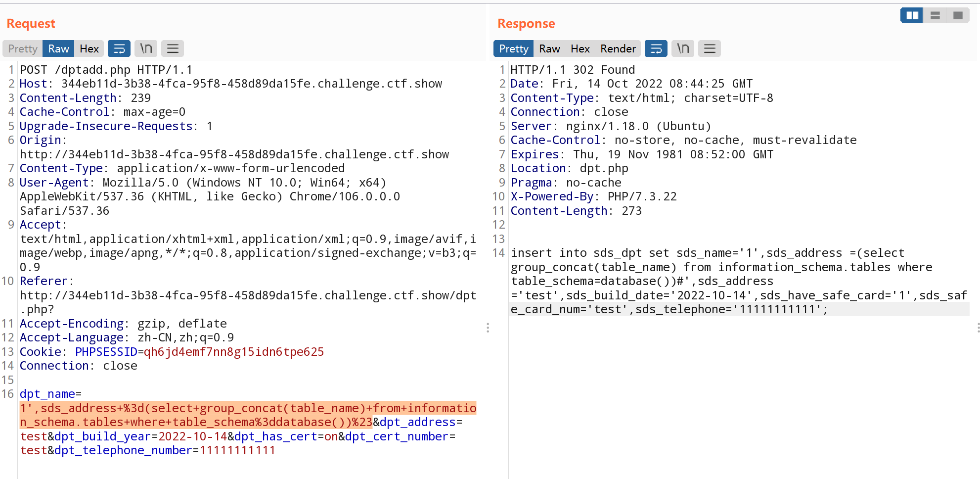This screenshot has height=479, width=980.
Task: Select the Pretty tab in Response panel
Action: 514,48
